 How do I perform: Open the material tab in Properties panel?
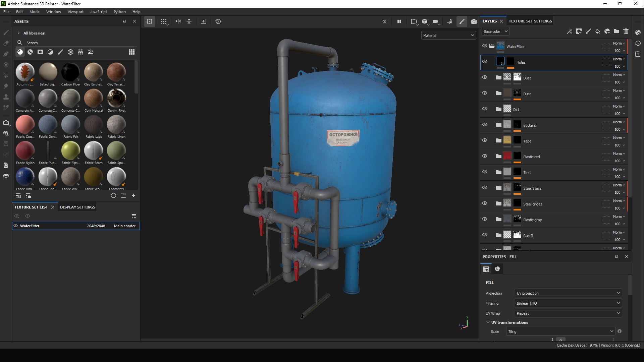coord(497,269)
